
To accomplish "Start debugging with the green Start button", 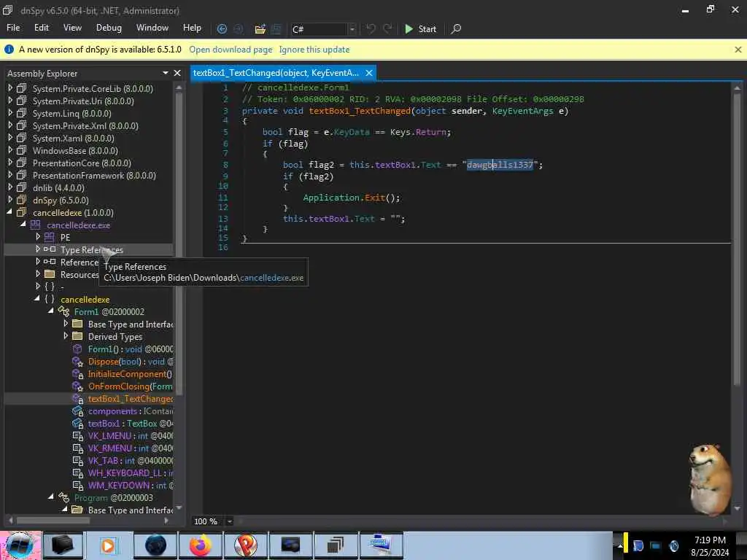I will 421,29.
